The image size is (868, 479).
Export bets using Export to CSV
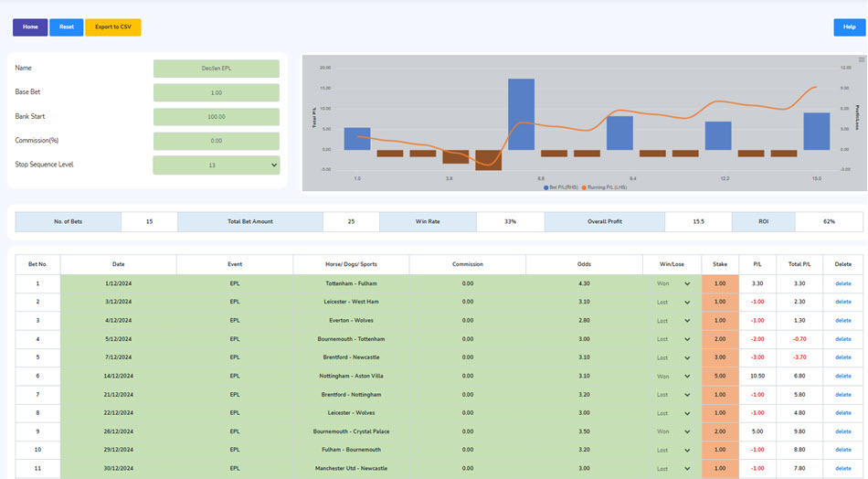pyautogui.click(x=113, y=27)
